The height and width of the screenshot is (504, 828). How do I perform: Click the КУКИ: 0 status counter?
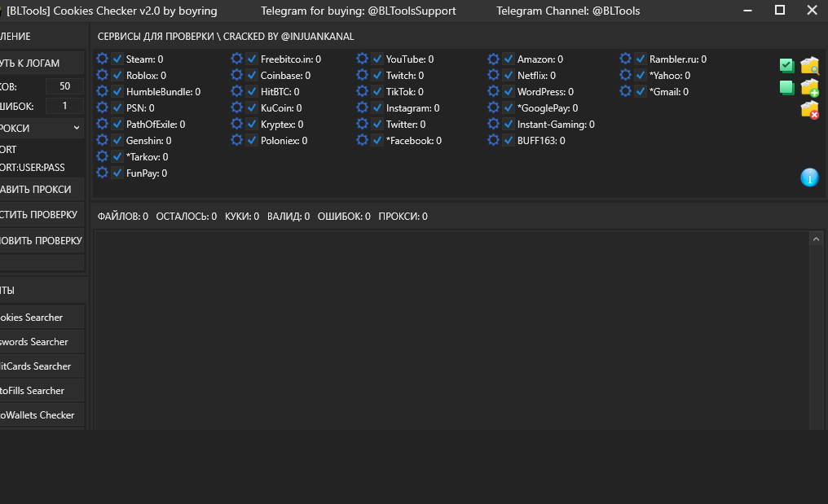[242, 217]
